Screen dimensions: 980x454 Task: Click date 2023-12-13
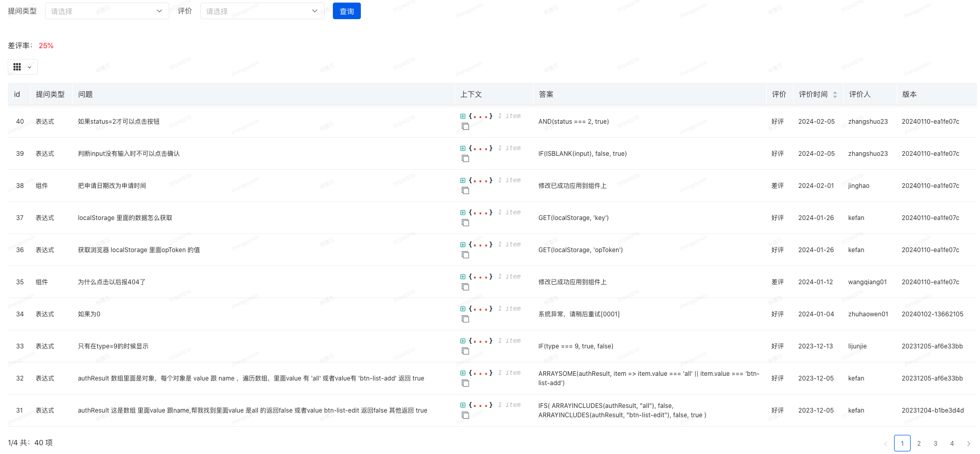click(x=815, y=346)
